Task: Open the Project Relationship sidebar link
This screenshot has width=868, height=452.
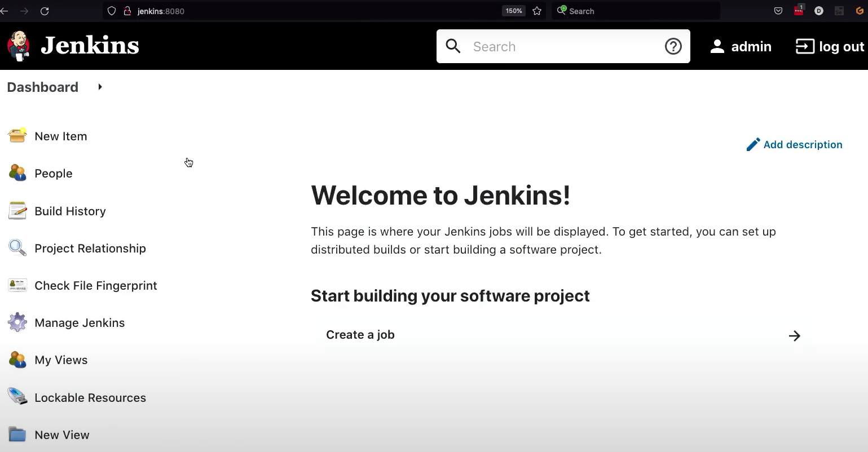Action: pos(90,249)
